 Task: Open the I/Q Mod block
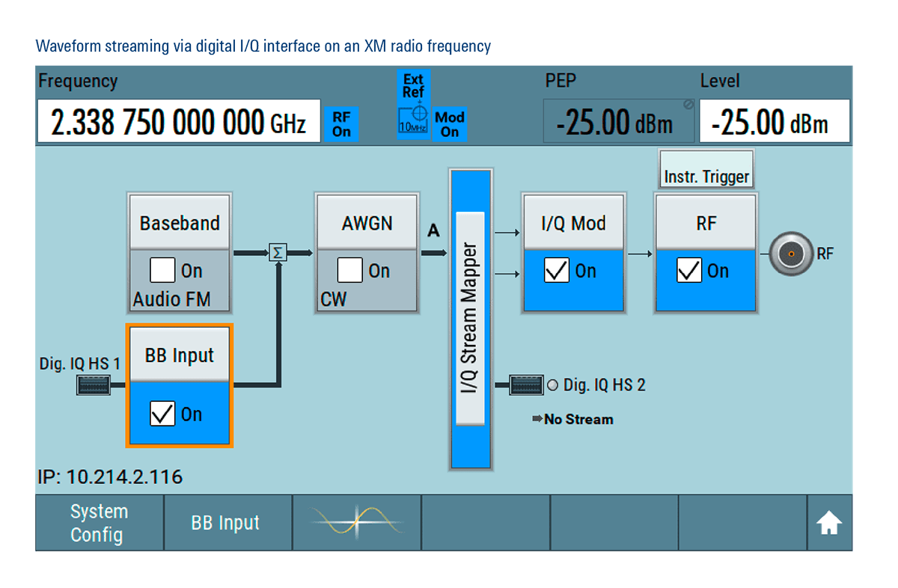point(573,223)
